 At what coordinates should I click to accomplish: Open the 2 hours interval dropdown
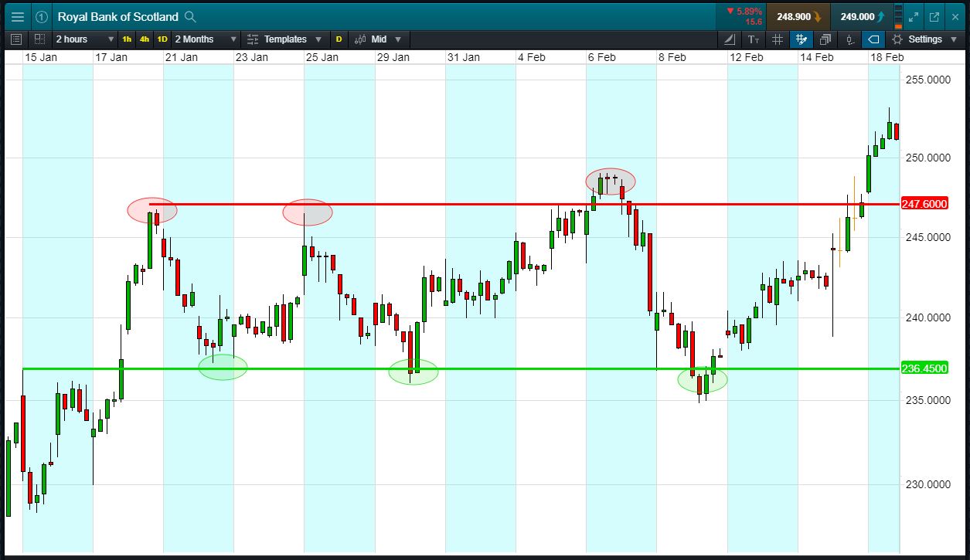point(85,39)
